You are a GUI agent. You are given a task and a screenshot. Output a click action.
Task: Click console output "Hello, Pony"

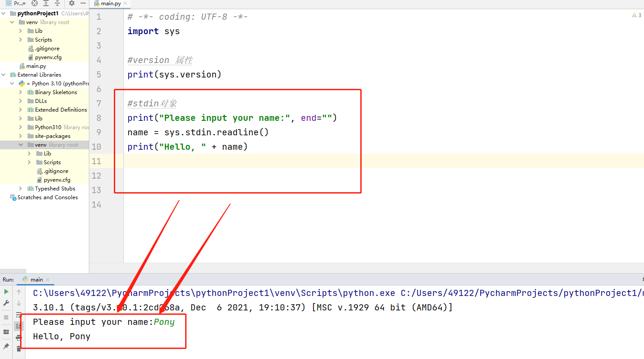pos(62,336)
